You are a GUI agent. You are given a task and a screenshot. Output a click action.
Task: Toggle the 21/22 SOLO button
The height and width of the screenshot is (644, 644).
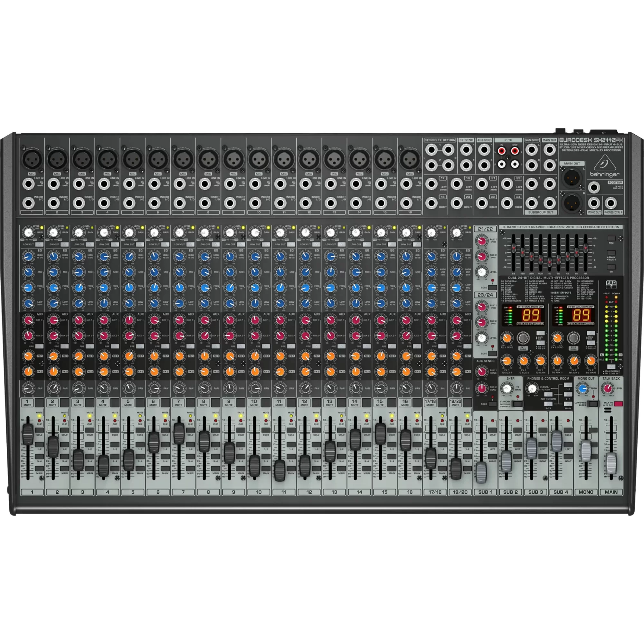[492, 287]
